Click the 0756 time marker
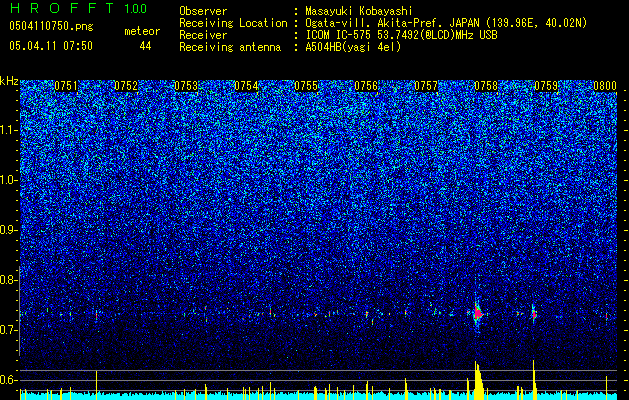 point(366,86)
